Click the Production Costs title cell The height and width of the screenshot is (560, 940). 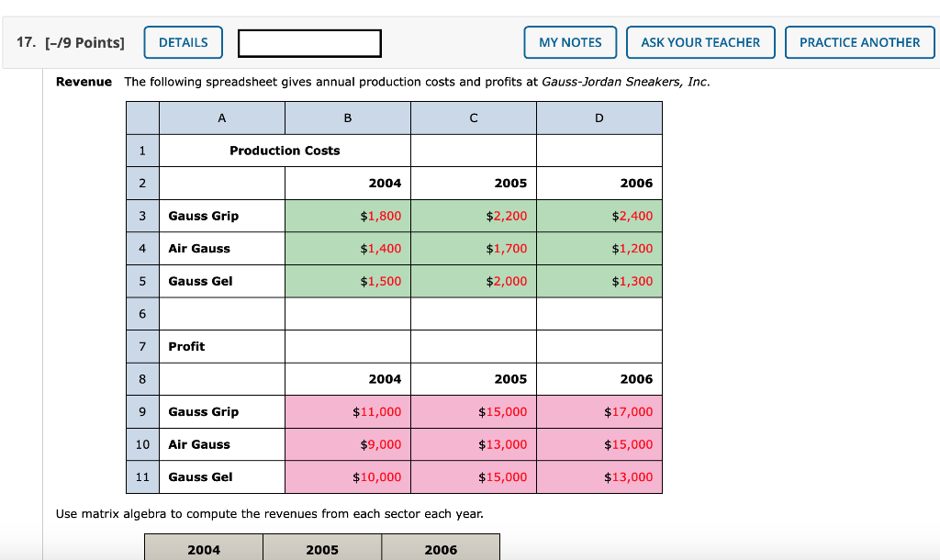(x=285, y=151)
